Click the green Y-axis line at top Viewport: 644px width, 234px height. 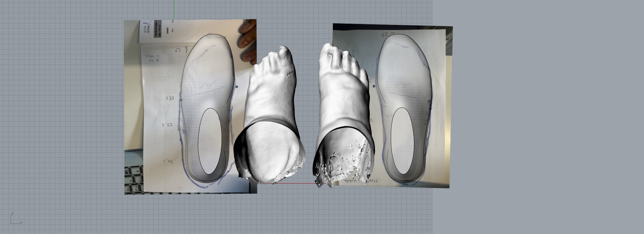(x=174, y=9)
